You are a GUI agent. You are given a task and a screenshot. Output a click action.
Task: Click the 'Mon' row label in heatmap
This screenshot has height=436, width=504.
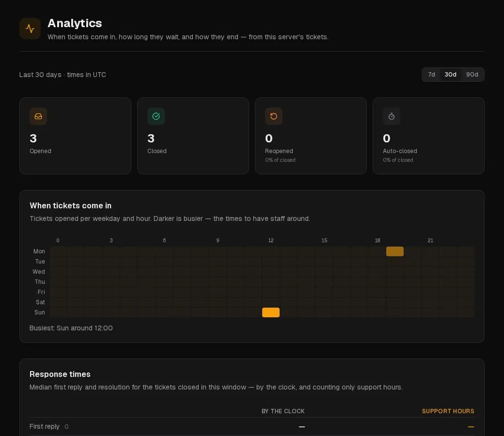click(39, 251)
